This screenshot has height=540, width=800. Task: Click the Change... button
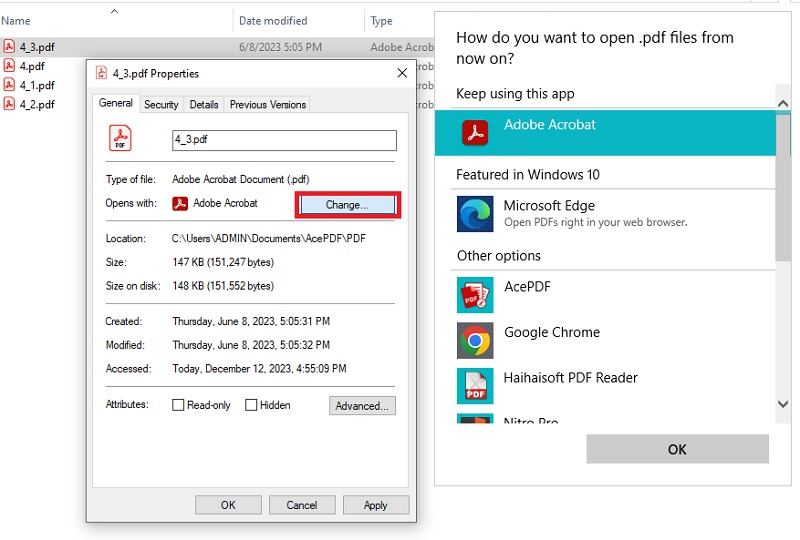pyautogui.click(x=347, y=205)
